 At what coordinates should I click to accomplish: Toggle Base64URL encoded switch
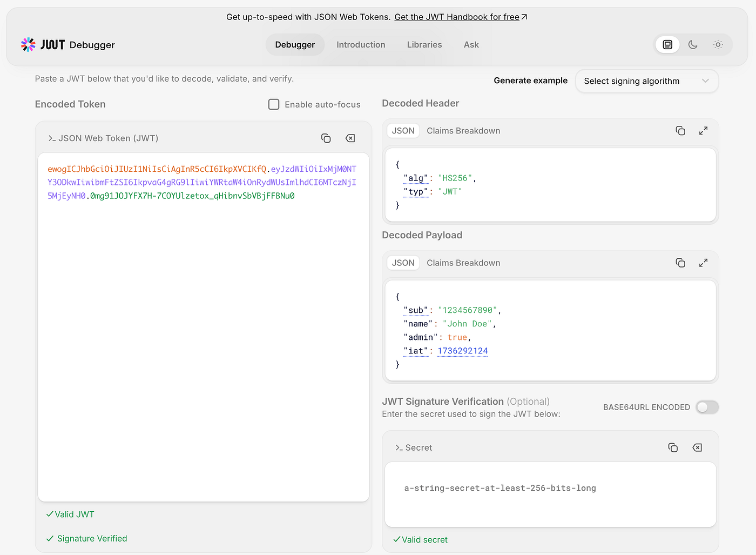(x=707, y=407)
